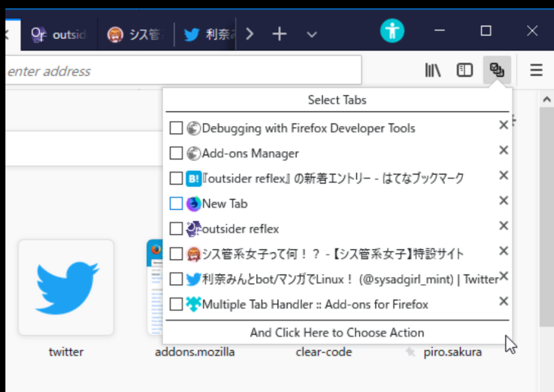
Task: Check the New Tab checkbox
Action: 176,203
